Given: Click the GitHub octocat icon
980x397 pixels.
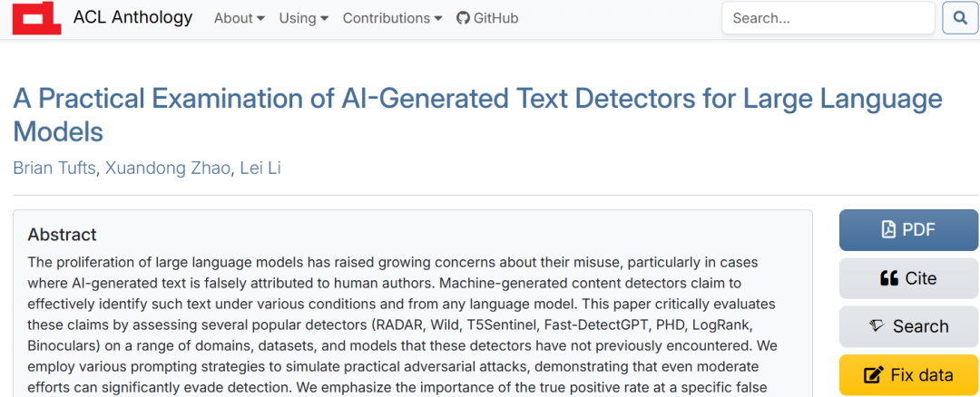Looking at the screenshot, I should click(x=463, y=18).
